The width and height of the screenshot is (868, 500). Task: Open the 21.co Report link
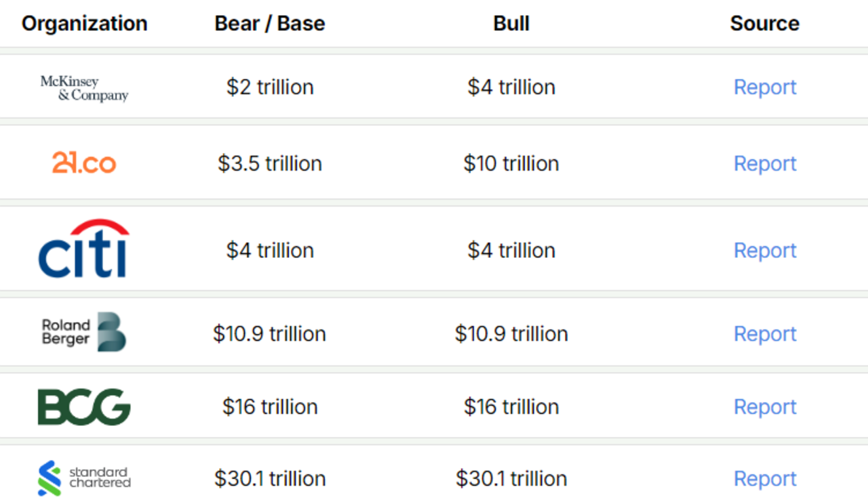click(x=765, y=163)
